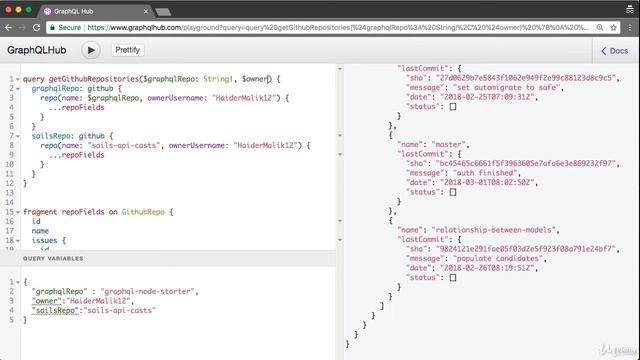This screenshot has height=360, width=640.
Task: Click the zoom magnifier icon in the address bar
Action: click(x=600, y=27)
